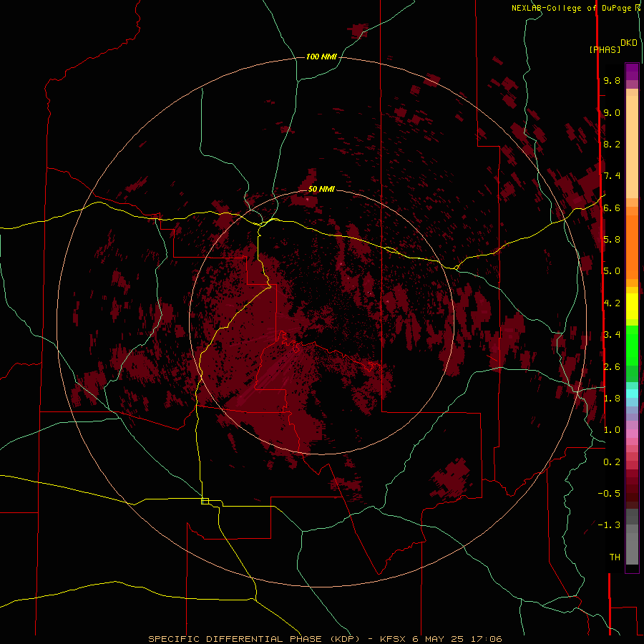Select the -0.5 scale value

(609, 493)
